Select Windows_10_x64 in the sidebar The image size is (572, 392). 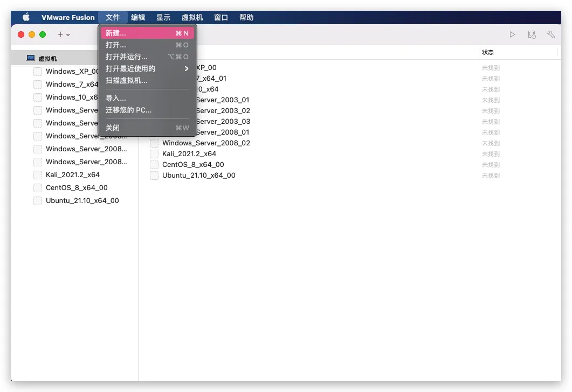pyautogui.click(x=72, y=97)
